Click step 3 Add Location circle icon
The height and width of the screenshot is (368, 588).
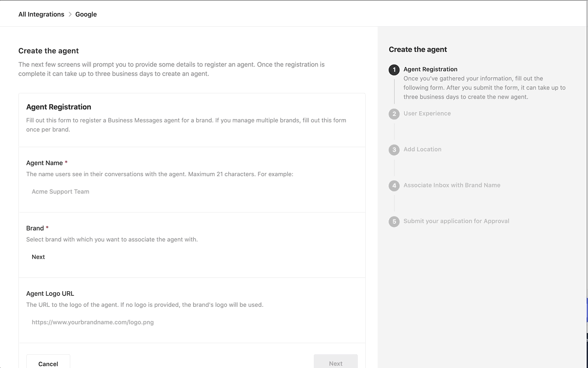[x=394, y=150]
